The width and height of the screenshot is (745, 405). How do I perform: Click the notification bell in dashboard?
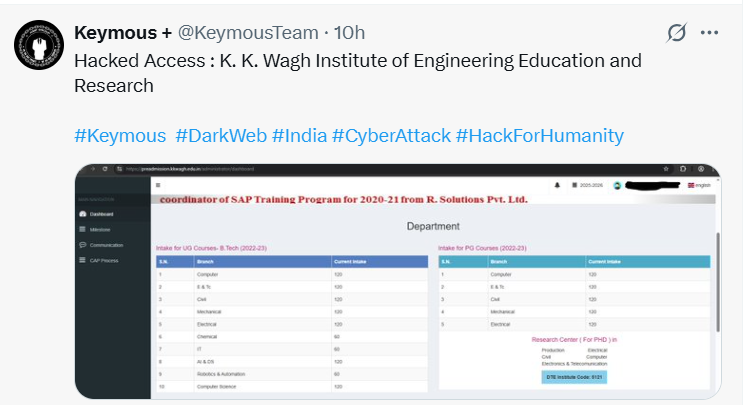pos(557,185)
